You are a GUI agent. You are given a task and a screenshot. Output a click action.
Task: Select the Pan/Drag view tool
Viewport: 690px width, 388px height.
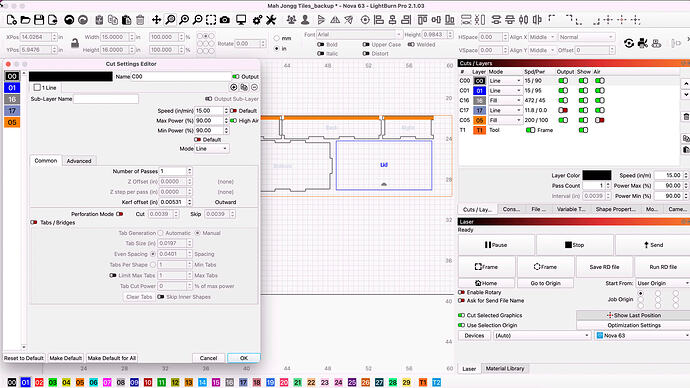pyautogui.click(x=156, y=20)
